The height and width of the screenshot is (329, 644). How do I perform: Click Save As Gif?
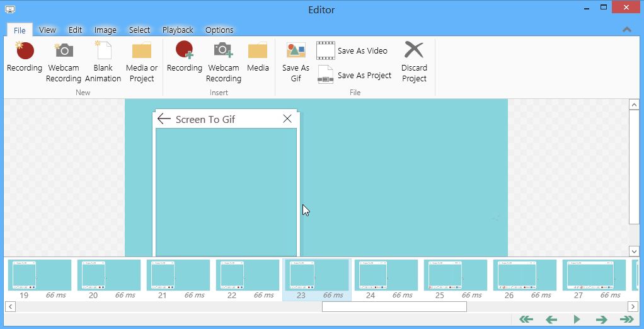point(296,62)
